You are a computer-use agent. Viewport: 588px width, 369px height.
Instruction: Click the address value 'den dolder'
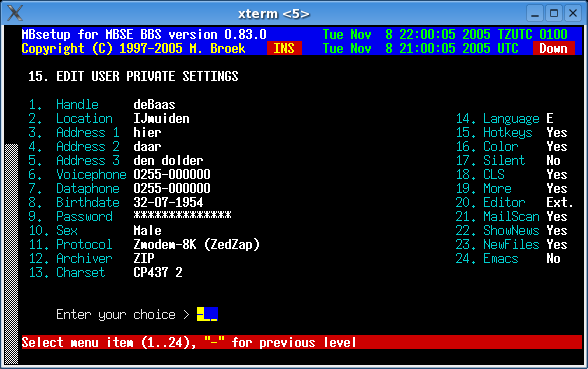click(x=168, y=160)
